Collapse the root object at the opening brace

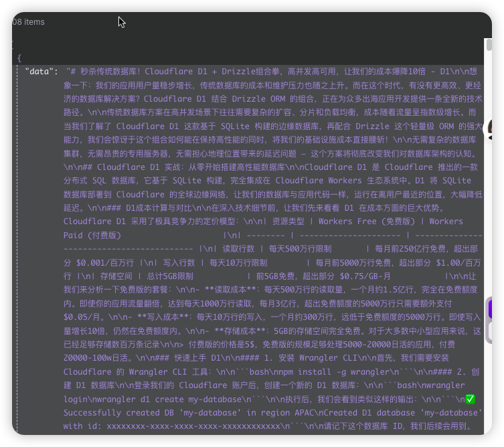pos(19,58)
